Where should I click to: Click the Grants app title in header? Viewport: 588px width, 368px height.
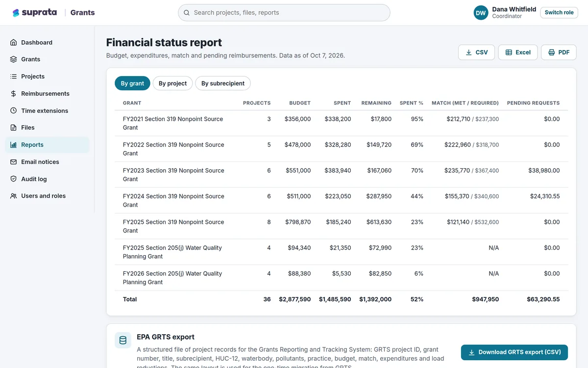click(83, 13)
